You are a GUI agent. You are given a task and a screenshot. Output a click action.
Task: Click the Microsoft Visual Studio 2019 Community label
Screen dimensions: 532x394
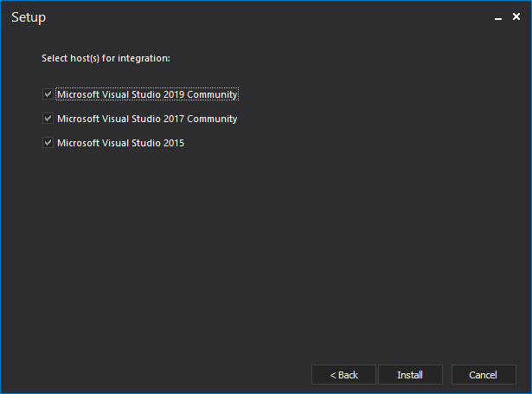[x=147, y=94]
